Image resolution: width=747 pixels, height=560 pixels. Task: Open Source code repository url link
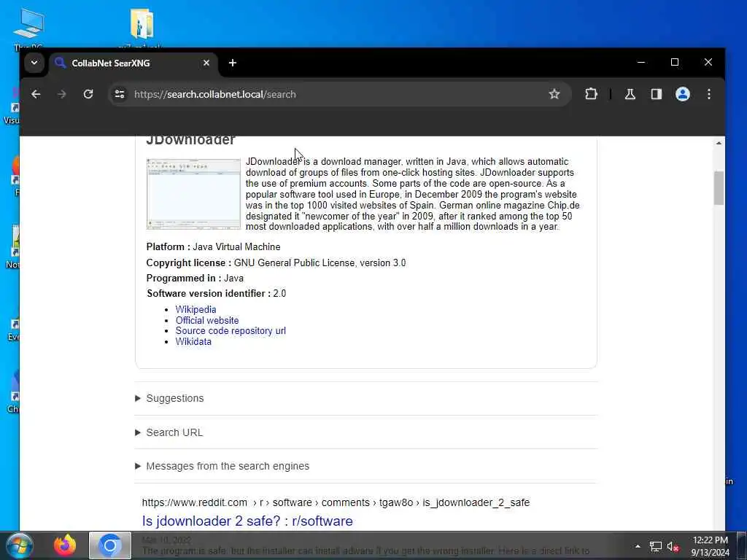pos(231,331)
